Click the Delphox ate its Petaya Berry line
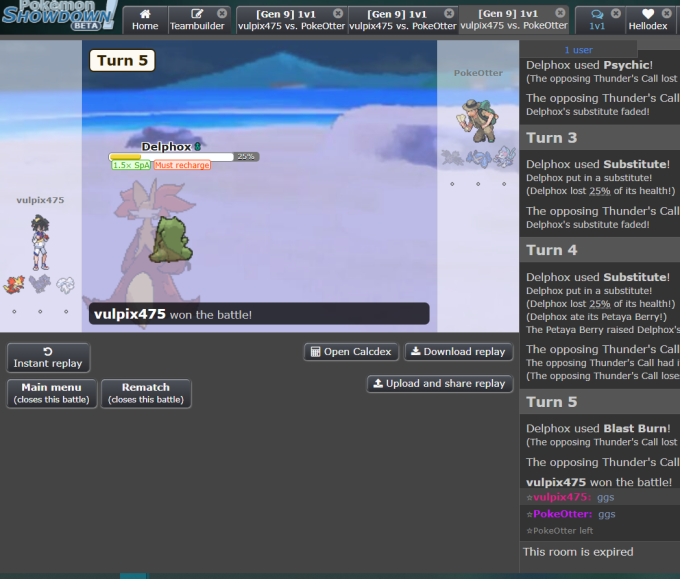Viewport: 680px width, 579px height. tap(596, 317)
